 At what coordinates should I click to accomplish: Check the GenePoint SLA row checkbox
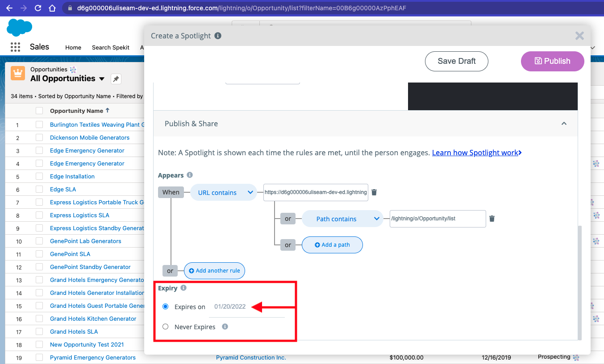(x=39, y=254)
